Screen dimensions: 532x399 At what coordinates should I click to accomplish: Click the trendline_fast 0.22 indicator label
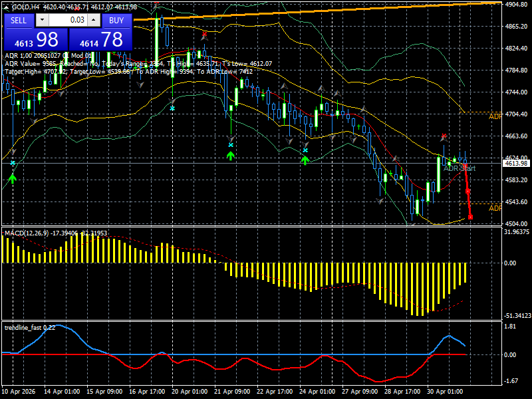coord(30,327)
